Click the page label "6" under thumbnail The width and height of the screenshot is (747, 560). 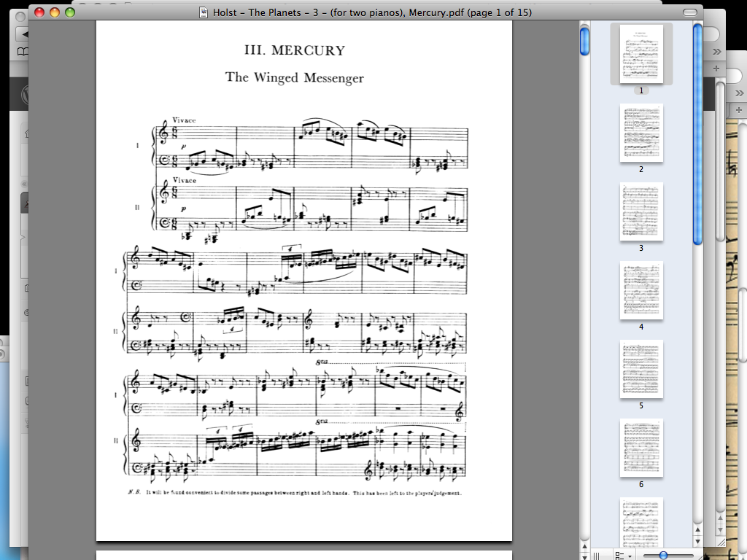tap(641, 484)
